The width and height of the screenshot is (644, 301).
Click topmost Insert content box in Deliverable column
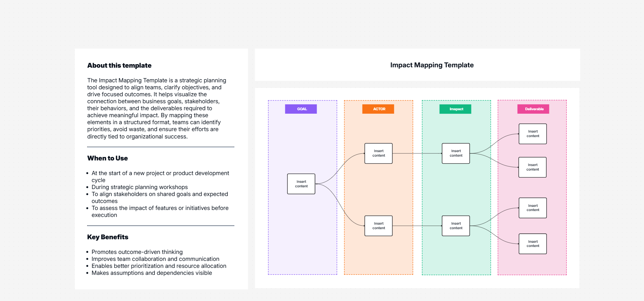coord(533,134)
